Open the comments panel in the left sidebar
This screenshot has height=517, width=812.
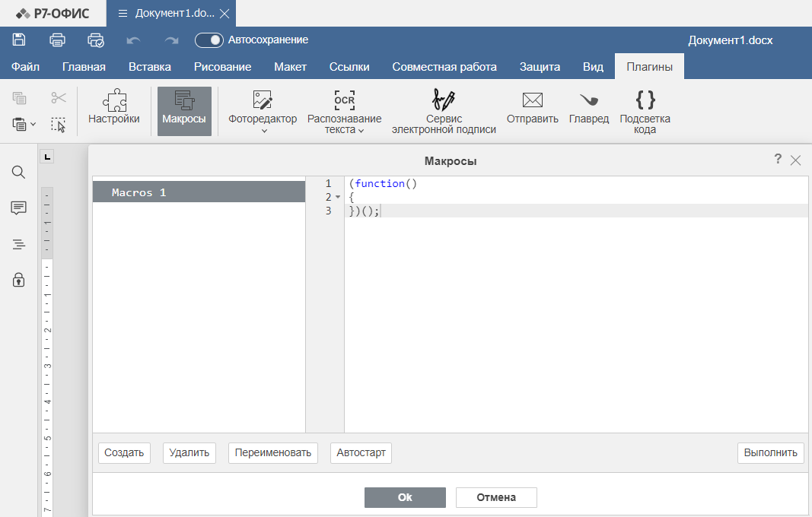pos(19,208)
